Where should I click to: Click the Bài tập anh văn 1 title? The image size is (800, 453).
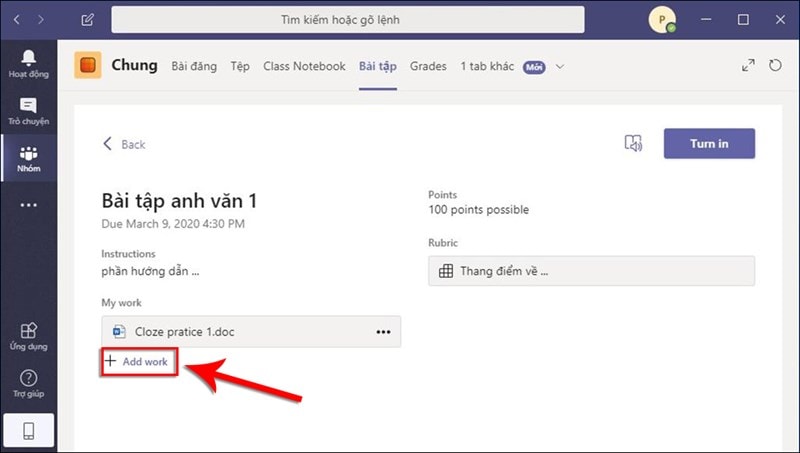(179, 200)
